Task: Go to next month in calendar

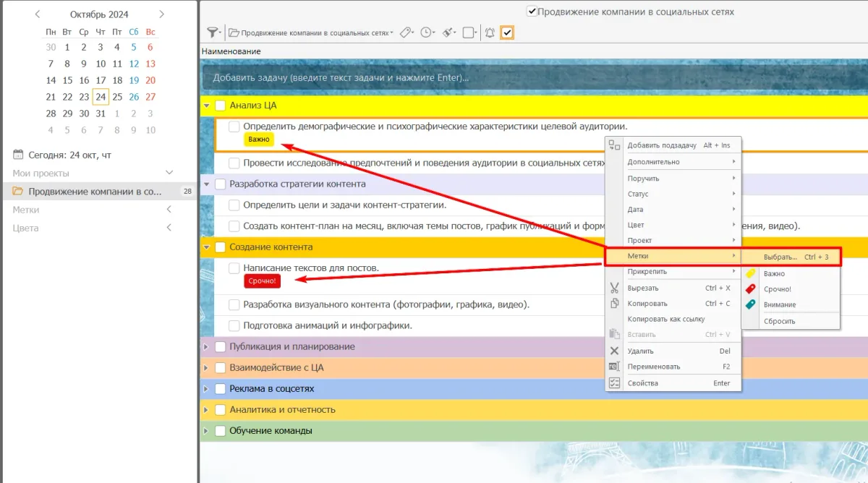Action: coord(161,14)
